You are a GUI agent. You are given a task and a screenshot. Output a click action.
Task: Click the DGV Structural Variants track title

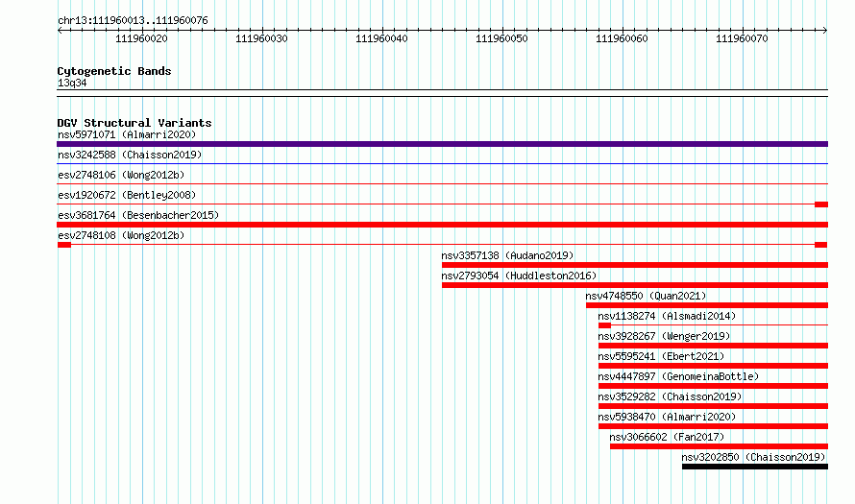tap(134, 123)
